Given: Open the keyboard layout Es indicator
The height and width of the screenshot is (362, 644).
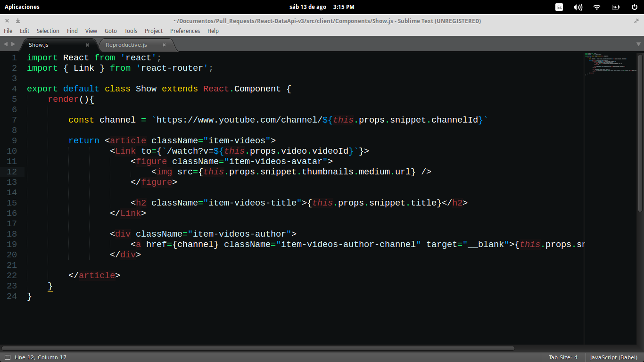Looking at the screenshot, I should 559,7.
